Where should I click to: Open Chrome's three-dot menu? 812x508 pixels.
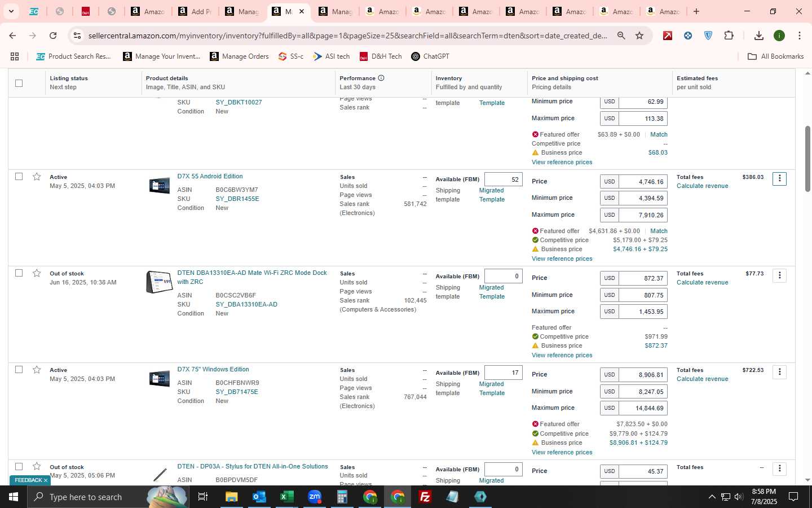click(800, 36)
